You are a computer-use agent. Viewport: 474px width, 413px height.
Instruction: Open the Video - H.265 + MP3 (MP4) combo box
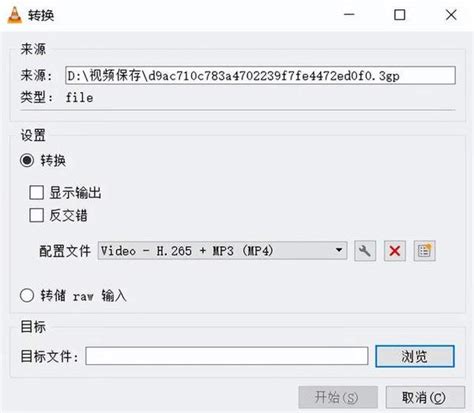coord(222,251)
